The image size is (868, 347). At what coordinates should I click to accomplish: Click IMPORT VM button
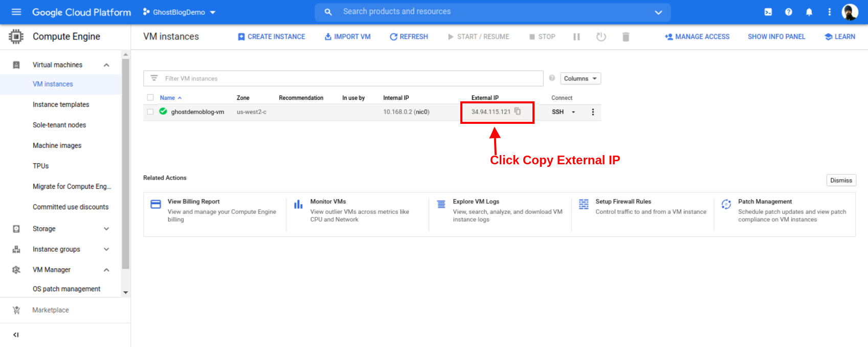click(x=347, y=37)
